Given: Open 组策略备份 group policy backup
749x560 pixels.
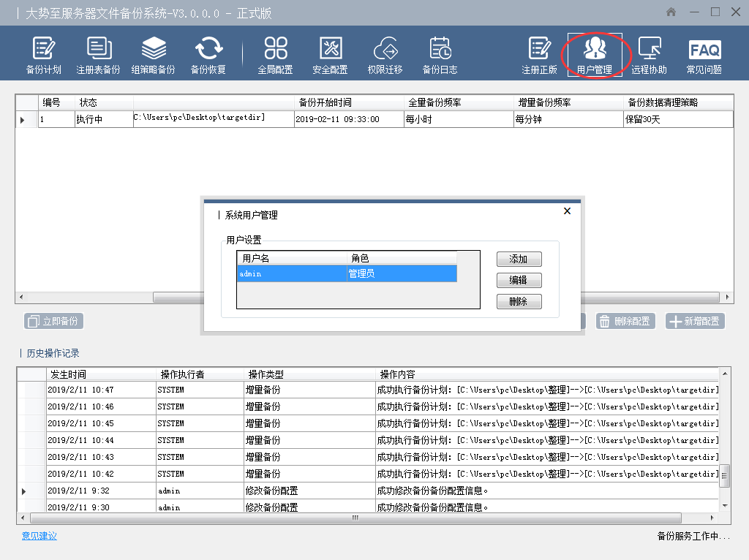Looking at the screenshot, I should tap(153, 55).
